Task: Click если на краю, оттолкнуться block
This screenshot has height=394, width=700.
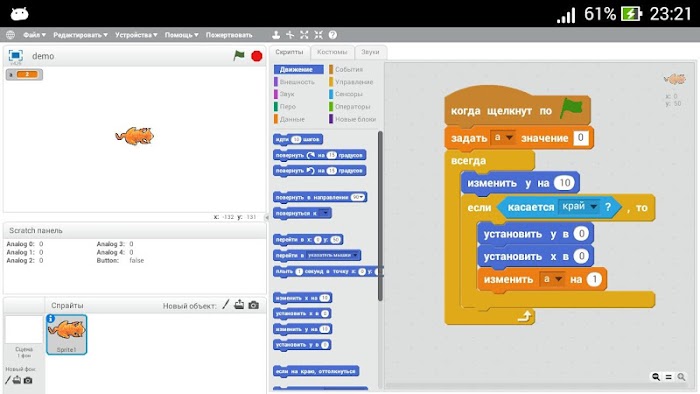Action: coord(316,371)
